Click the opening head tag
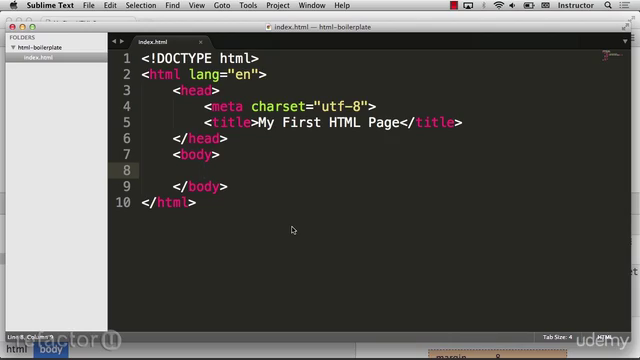 [x=196, y=91]
